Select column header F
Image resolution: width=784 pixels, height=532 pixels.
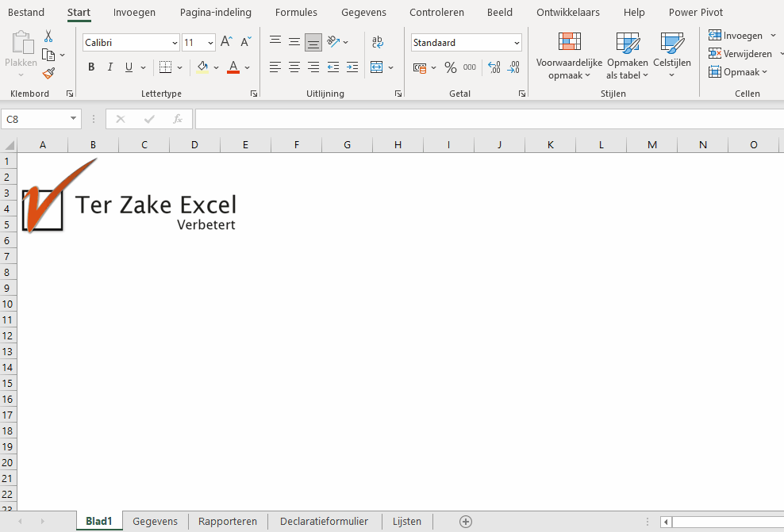pos(297,145)
